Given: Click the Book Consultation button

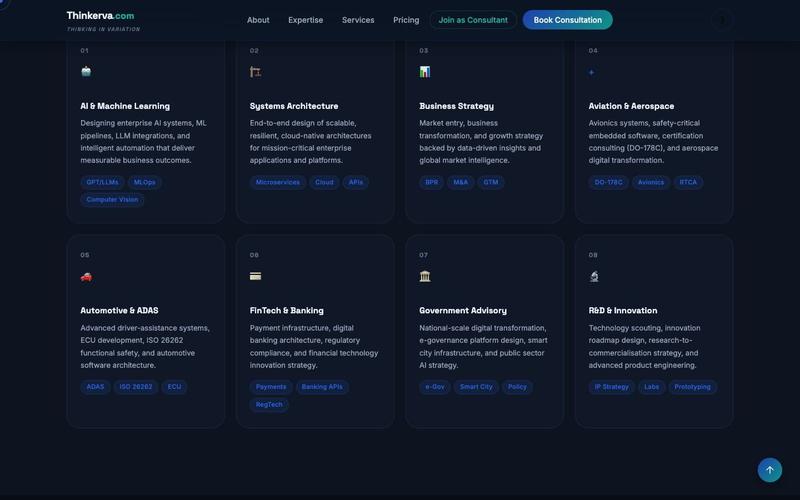Looking at the screenshot, I should pos(567,20).
